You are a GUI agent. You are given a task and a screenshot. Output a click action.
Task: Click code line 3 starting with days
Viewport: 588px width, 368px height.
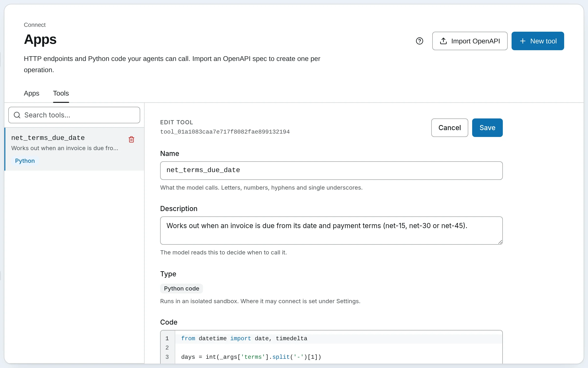coord(251,357)
